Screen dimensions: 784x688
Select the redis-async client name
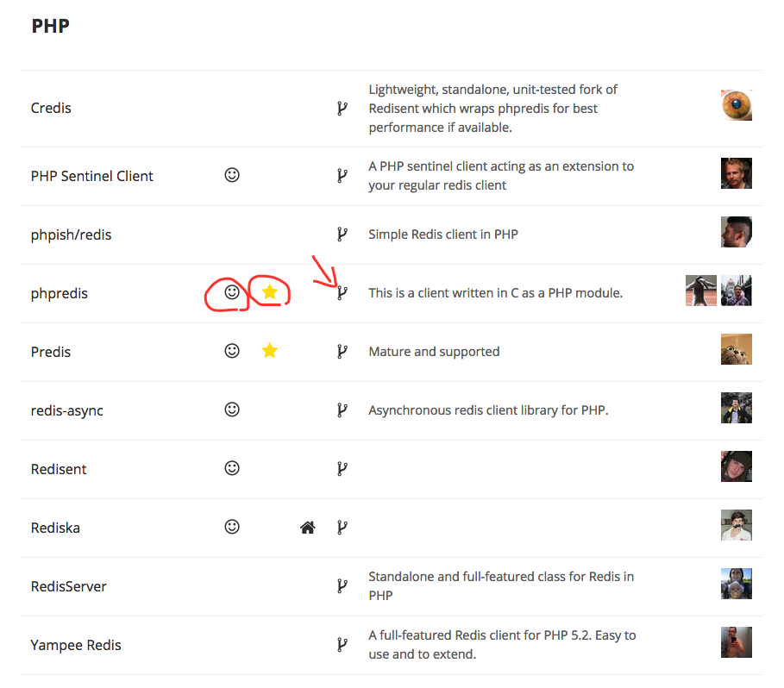(x=67, y=410)
